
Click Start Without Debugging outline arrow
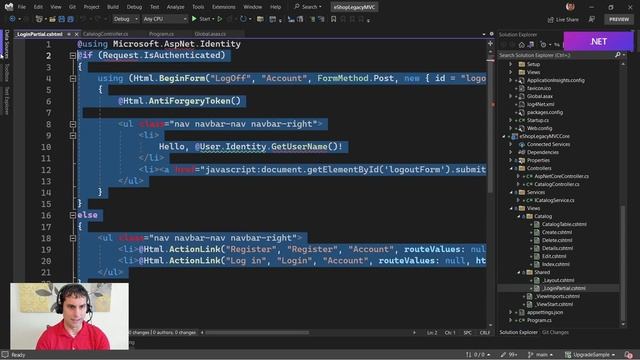point(220,19)
